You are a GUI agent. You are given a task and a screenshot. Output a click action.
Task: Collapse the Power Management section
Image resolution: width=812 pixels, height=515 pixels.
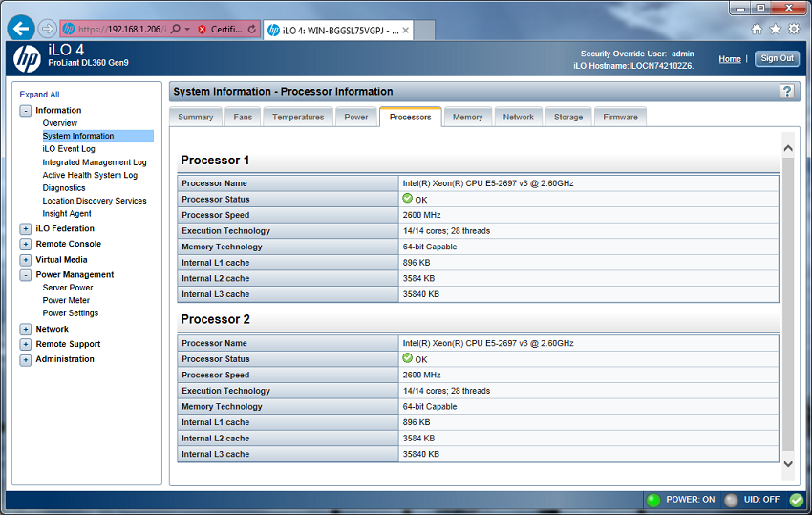click(x=26, y=275)
